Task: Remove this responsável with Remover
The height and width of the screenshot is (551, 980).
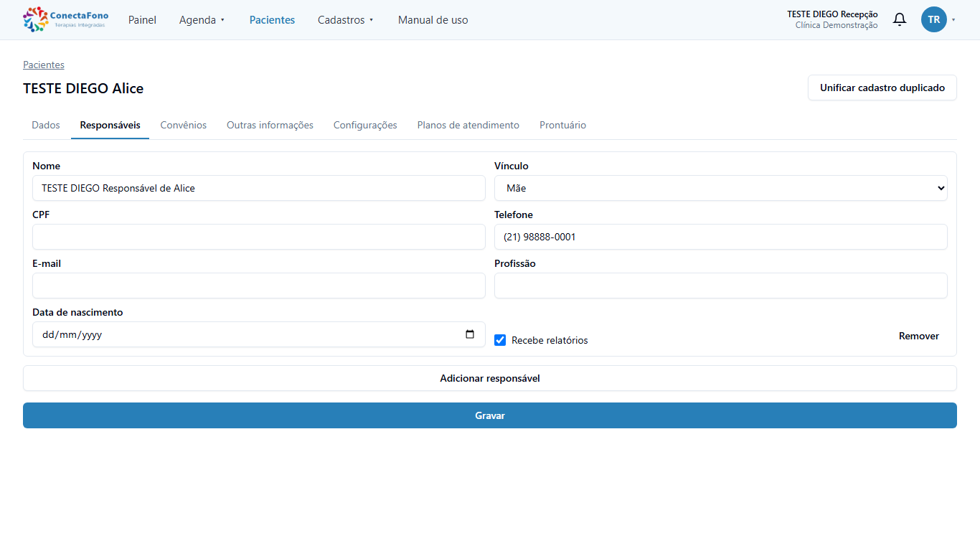Action: (918, 336)
